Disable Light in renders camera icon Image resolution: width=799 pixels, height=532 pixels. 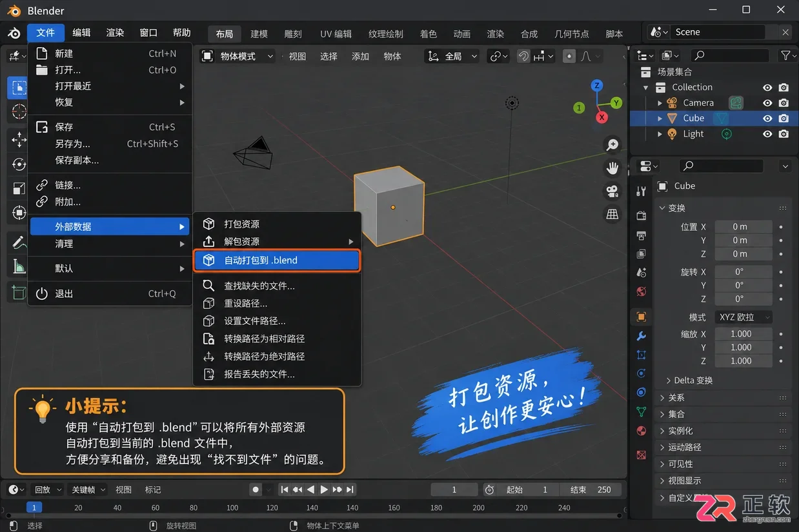tap(784, 134)
